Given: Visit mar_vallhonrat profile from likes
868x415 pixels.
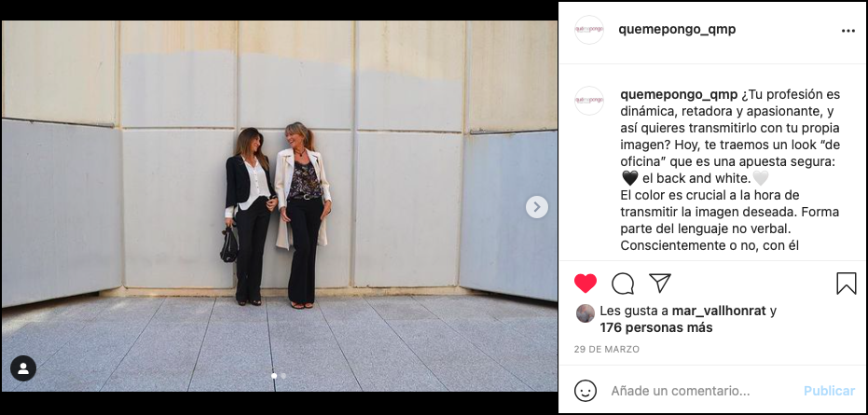Looking at the screenshot, I should (719, 311).
